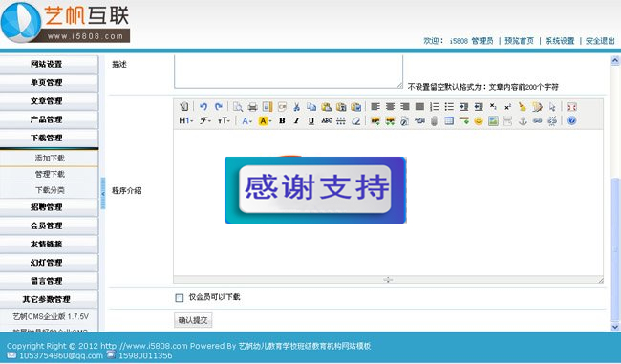
Task: Apply subscript formatting
Action: pos(493,107)
